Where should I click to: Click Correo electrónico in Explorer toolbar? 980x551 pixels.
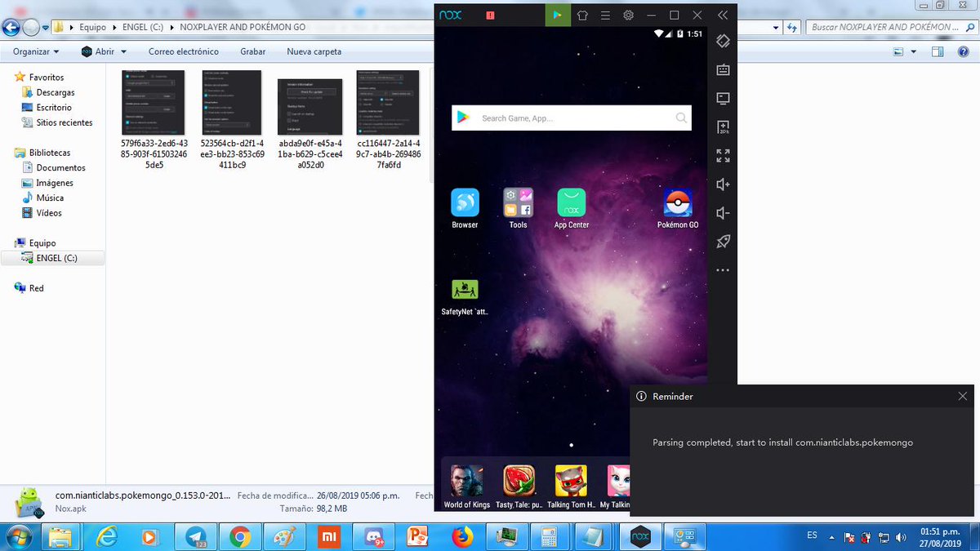184,51
